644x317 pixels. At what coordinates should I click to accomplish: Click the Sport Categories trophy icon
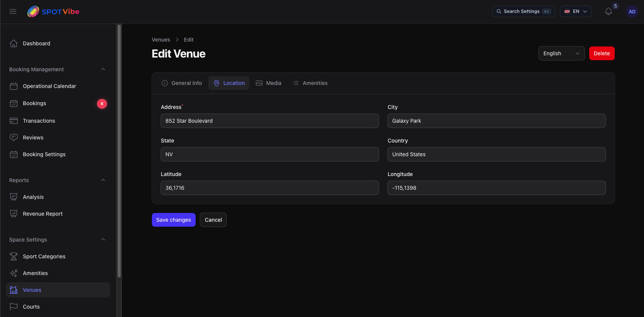pyautogui.click(x=14, y=256)
